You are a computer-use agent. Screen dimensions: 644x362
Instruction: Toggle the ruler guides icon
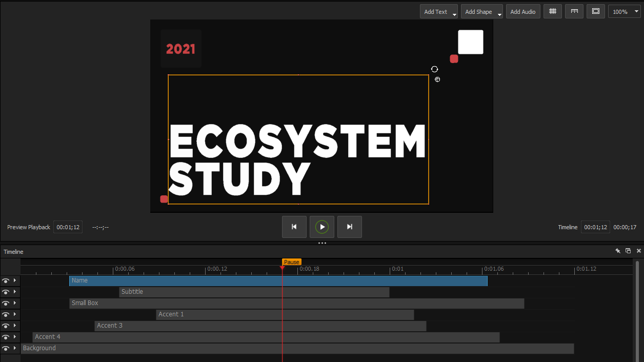(x=574, y=11)
